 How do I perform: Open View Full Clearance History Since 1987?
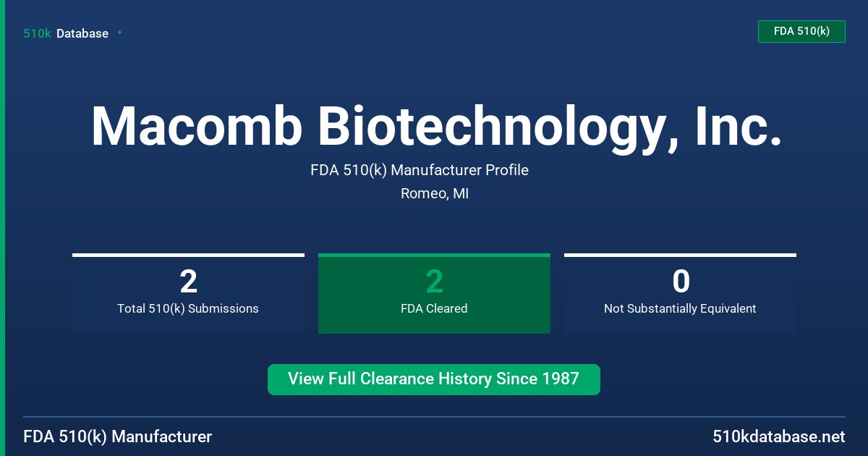434,379
